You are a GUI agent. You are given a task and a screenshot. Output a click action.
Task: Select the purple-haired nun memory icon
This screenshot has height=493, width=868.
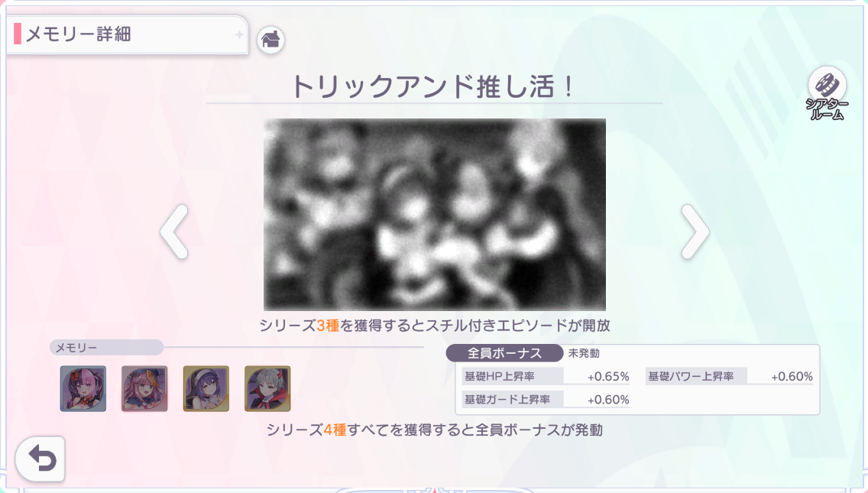tap(206, 388)
